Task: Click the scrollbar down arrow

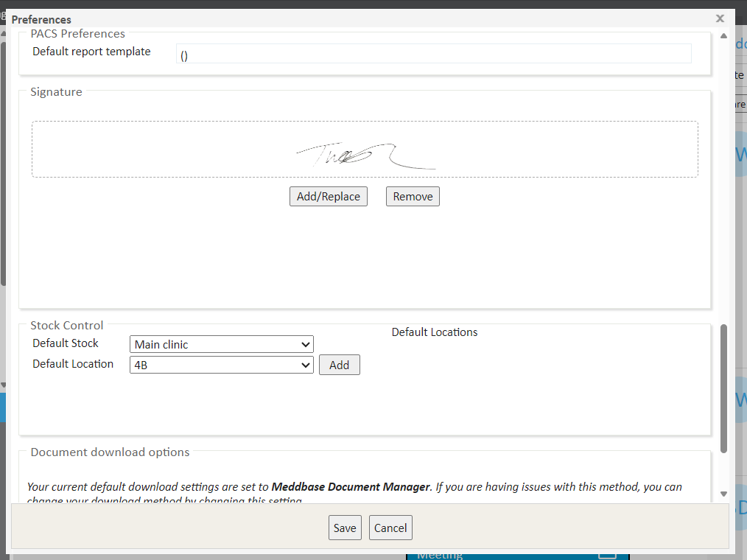Action: [723, 494]
